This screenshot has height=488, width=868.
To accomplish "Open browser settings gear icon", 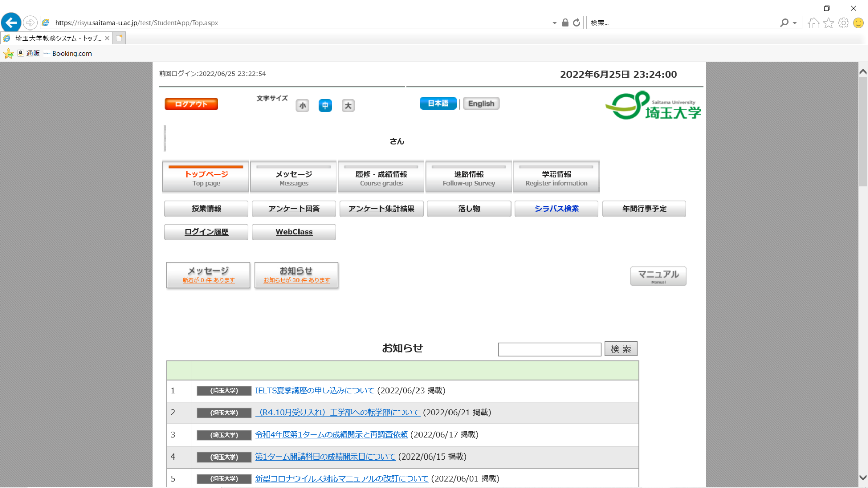I will (844, 23).
